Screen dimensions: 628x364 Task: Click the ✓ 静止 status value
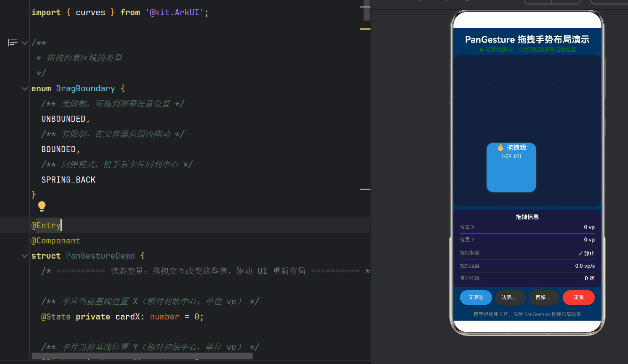pyautogui.click(x=587, y=253)
